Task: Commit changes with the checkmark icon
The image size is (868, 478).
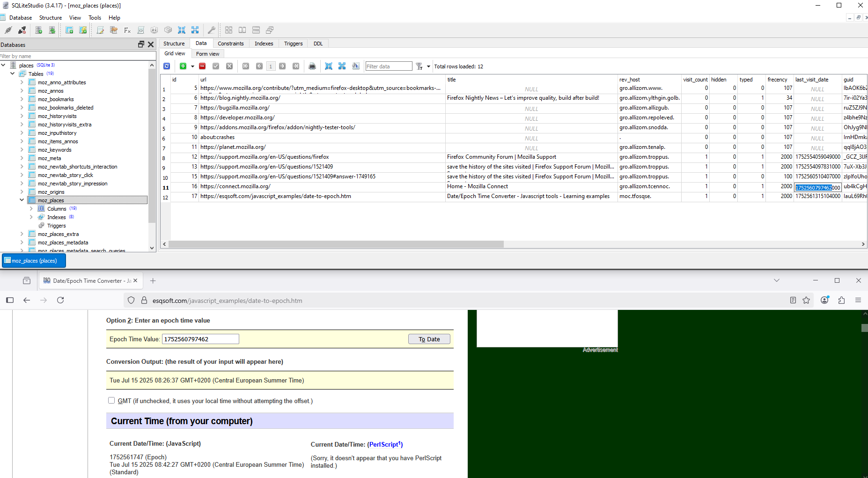Action: pyautogui.click(x=216, y=66)
